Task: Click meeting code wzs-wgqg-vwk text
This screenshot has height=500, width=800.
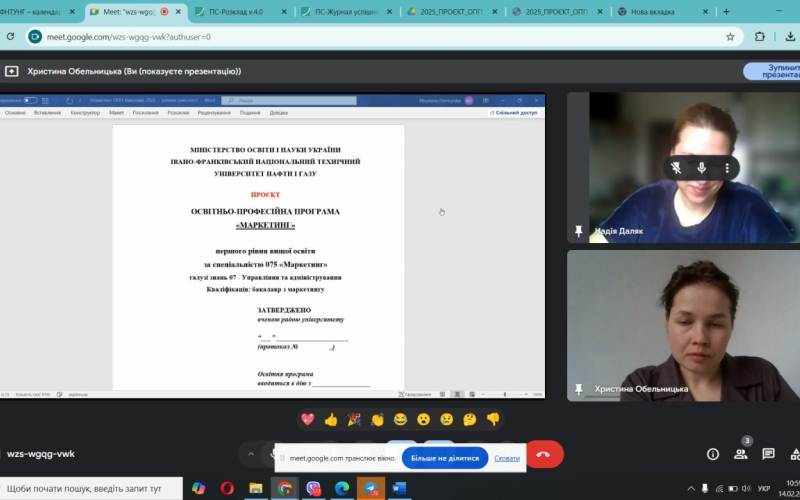Action: click(41, 454)
